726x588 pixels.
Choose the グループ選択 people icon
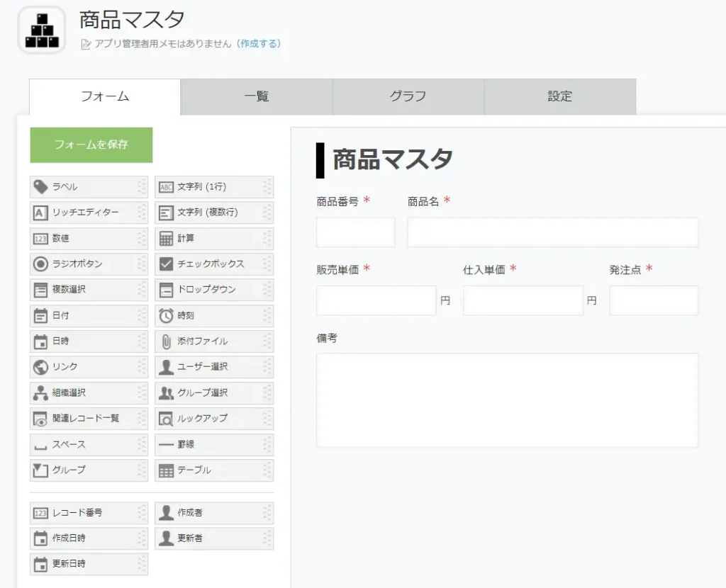[x=166, y=393]
